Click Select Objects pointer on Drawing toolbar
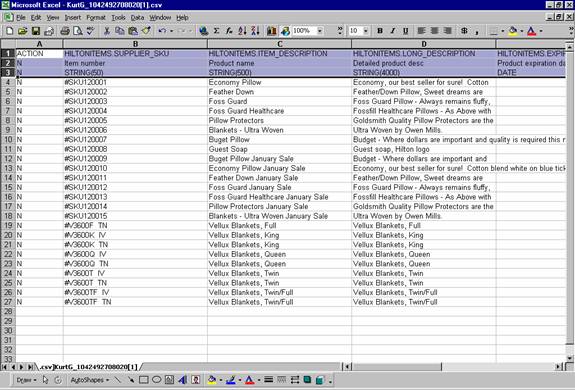Viewport: 575px width, 390px height. pos(45,380)
